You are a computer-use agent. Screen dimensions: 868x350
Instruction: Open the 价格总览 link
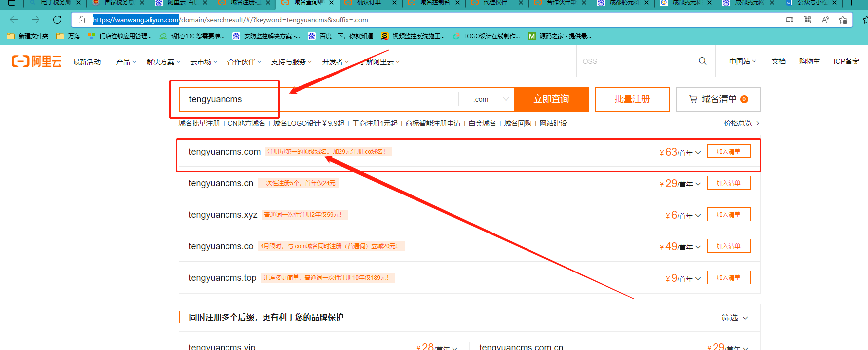742,123
